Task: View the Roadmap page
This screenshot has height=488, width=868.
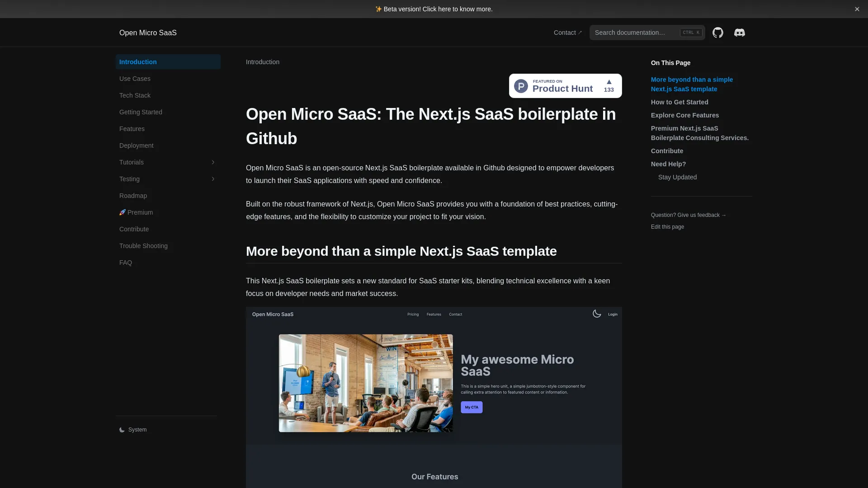Action: click(x=168, y=196)
